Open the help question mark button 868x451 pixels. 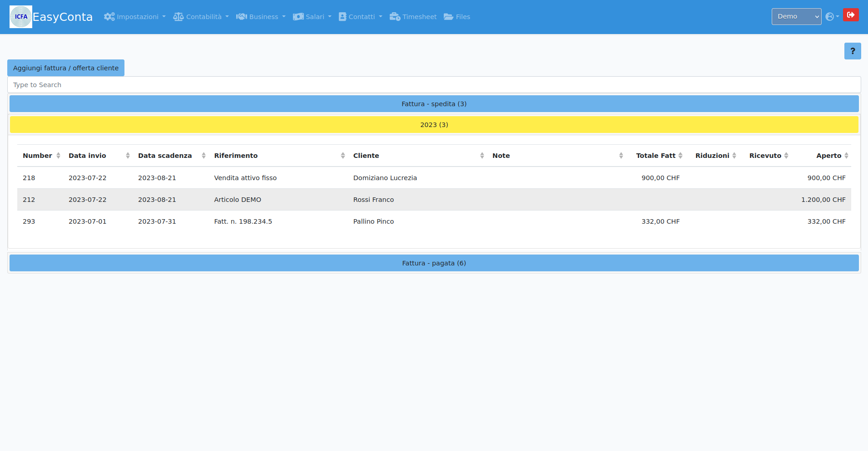click(x=853, y=51)
